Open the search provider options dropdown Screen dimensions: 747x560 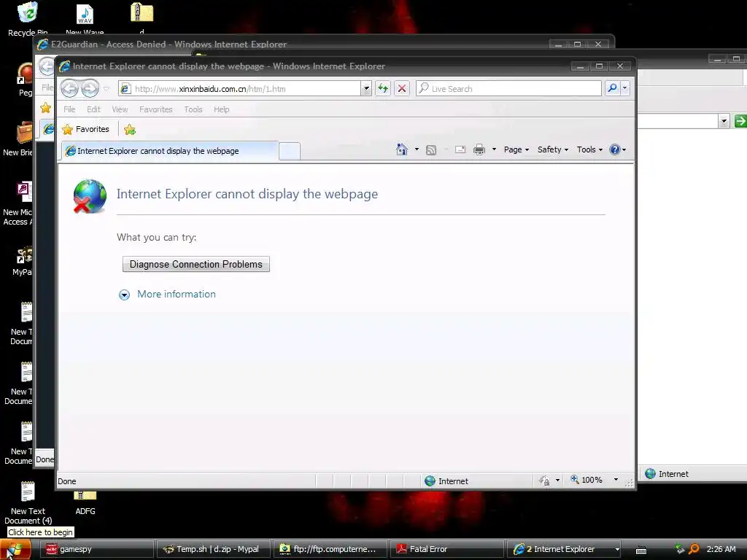[624, 88]
